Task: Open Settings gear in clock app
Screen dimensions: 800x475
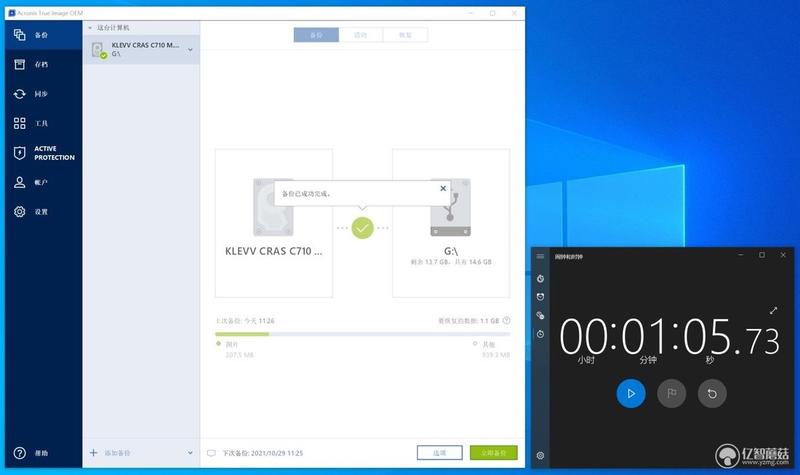Action: point(540,455)
